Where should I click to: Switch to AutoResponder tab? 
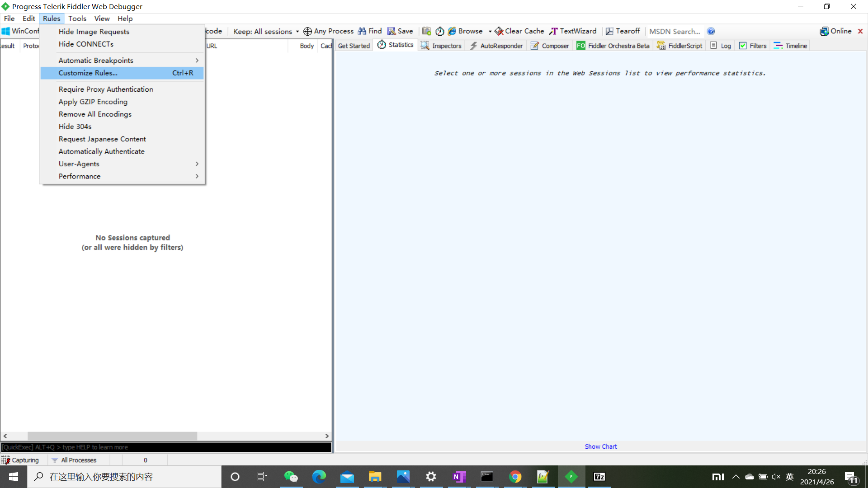[x=496, y=46]
